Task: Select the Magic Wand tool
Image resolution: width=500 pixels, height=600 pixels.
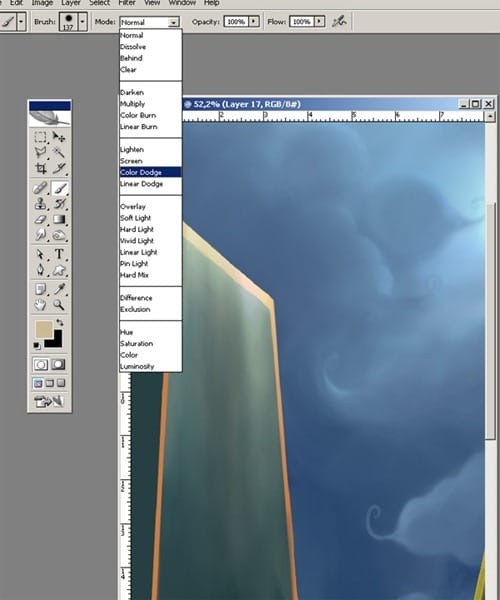Action: [58, 152]
